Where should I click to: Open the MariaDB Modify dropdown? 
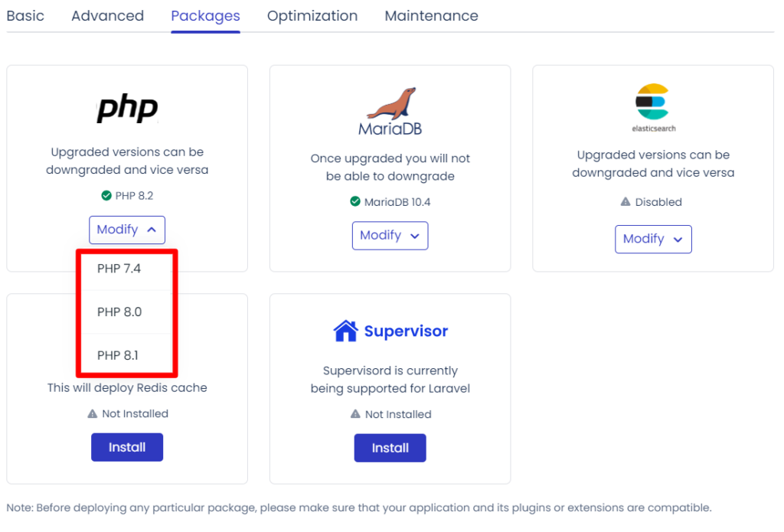pos(390,236)
